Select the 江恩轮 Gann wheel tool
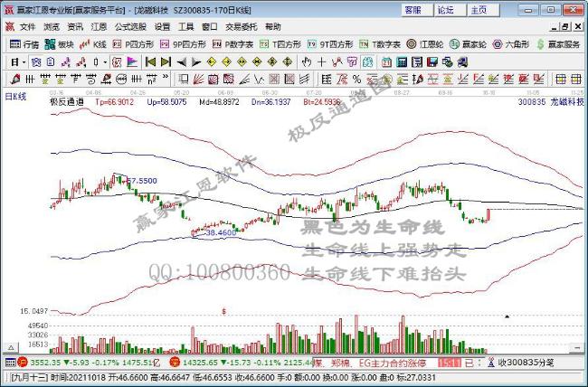The width and height of the screenshot is (588, 387). pos(425,43)
